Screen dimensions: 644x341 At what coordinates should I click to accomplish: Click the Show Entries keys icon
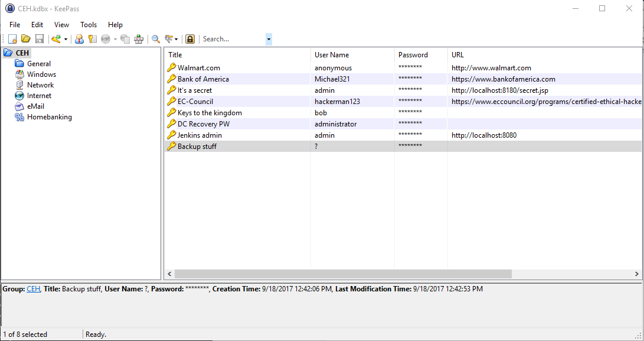coord(169,39)
